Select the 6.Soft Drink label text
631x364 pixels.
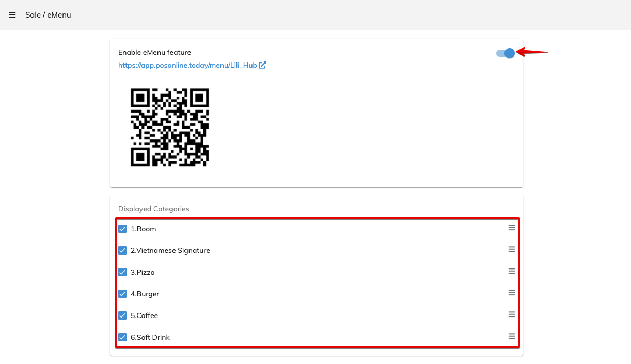click(150, 337)
